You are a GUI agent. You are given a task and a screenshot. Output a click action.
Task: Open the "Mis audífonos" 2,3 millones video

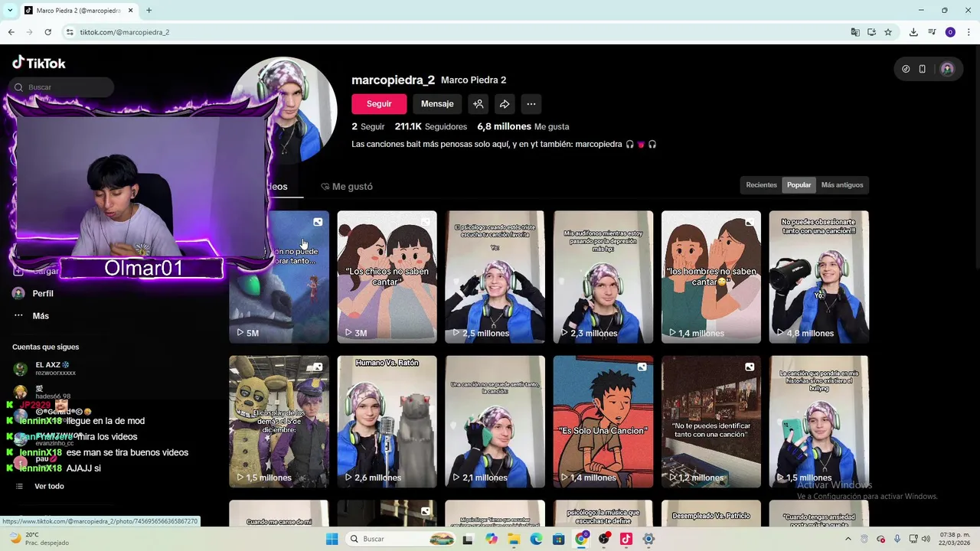(x=603, y=277)
